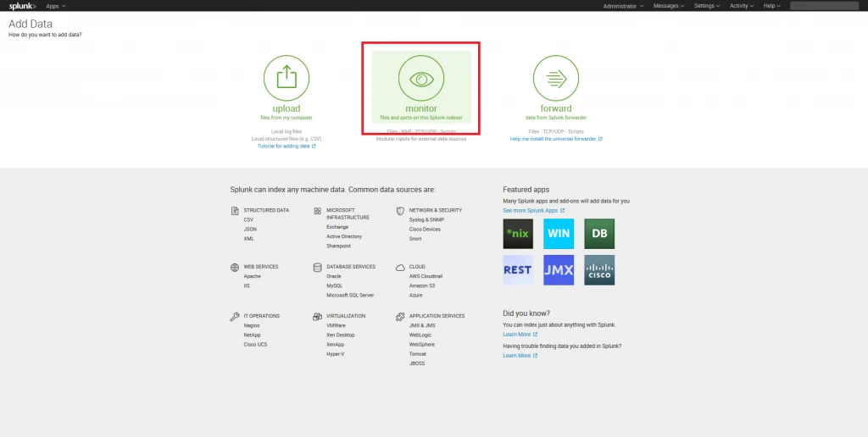
Task: Open the WIN featured app tile
Action: click(559, 233)
